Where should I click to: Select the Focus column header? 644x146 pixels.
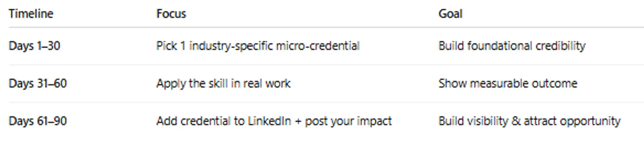pos(171,14)
